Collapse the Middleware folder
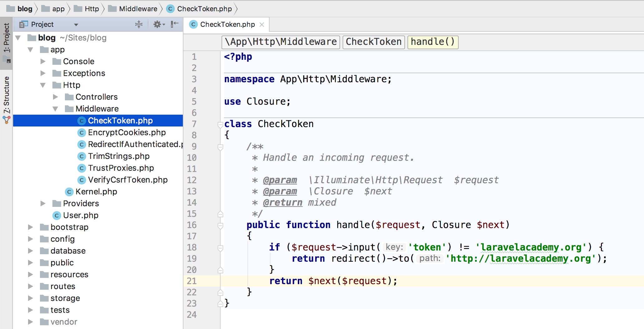 (x=55, y=109)
